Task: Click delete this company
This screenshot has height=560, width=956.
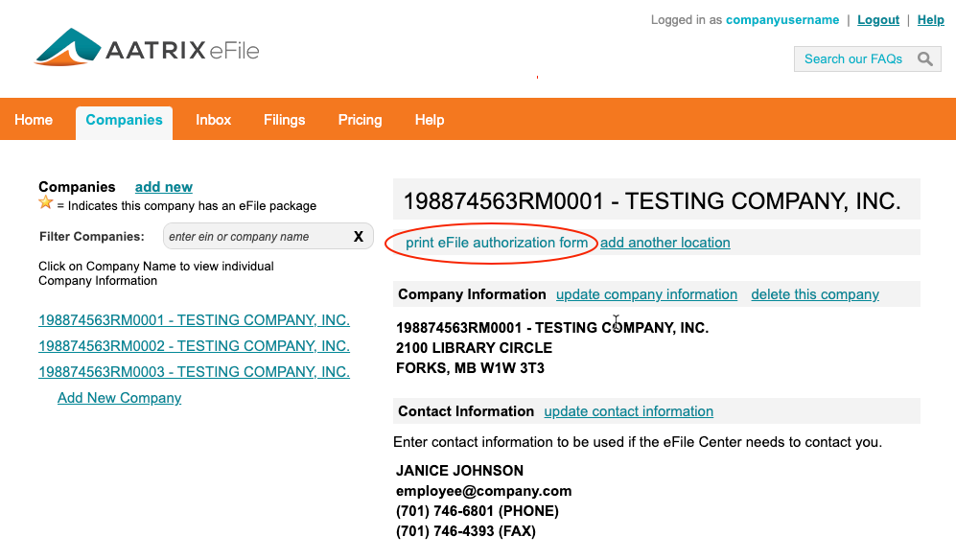Action: click(x=814, y=294)
